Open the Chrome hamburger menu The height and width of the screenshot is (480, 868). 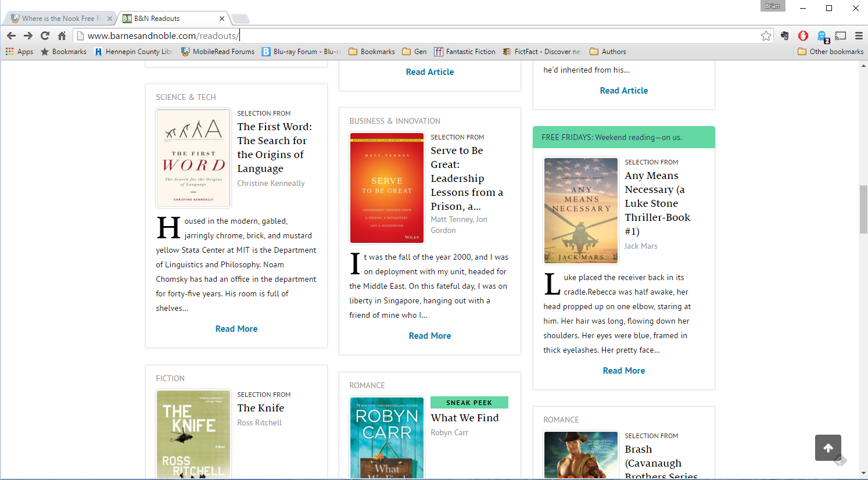(859, 35)
